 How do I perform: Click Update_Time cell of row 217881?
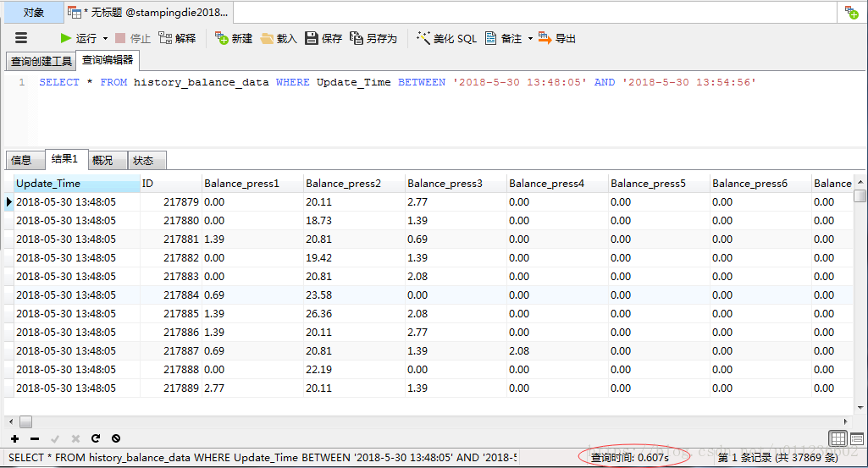tap(77, 239)
